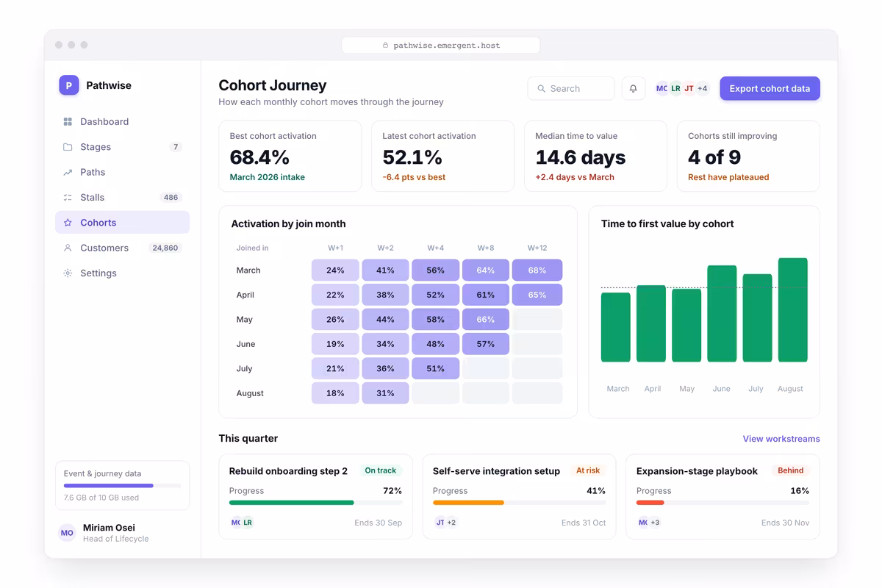Click the red 16% progress bar
Viewport: 882px width, 588px height.
[x=650, y=503]
